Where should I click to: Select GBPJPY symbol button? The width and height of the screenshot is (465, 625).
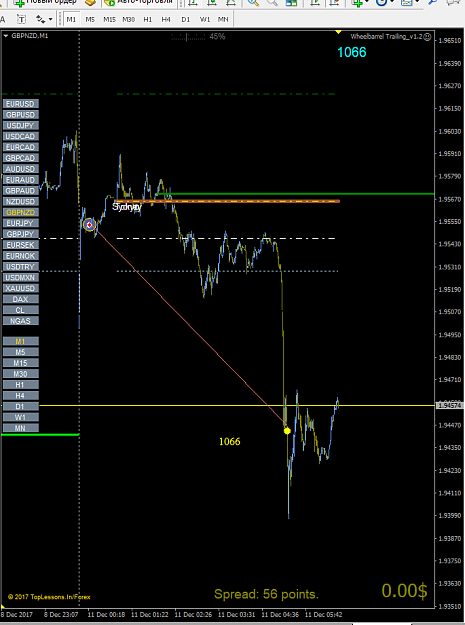coord(21,234)
